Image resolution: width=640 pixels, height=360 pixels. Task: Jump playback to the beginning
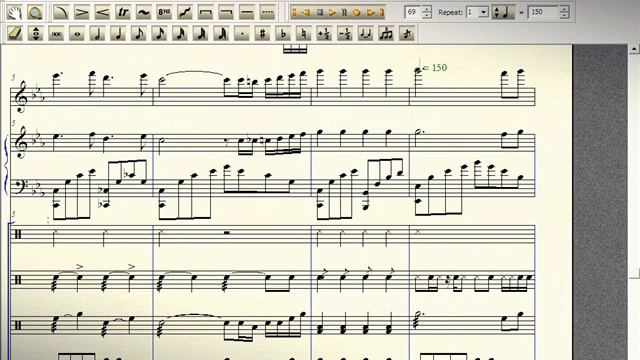[x=294, y=13]
